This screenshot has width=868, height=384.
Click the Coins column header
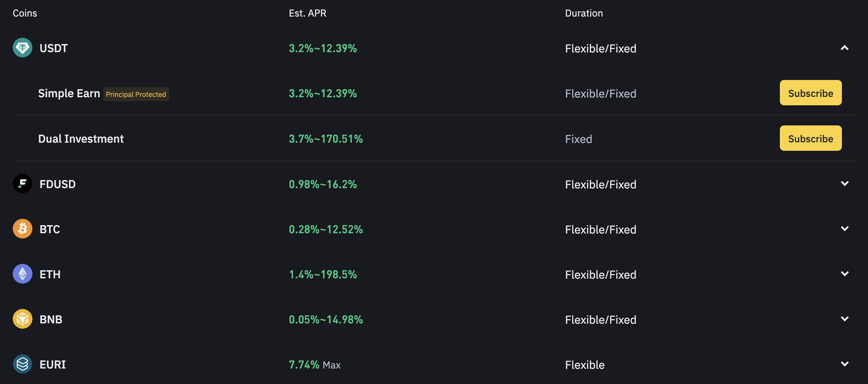25,13
